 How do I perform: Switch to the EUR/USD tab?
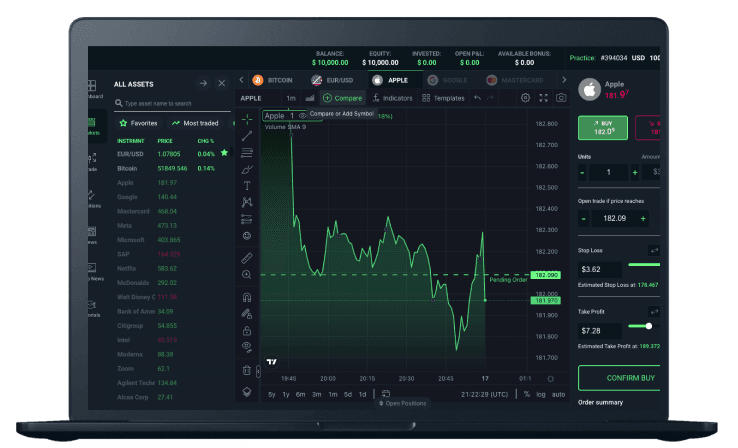pyautogui.click(x=332, y=80)
